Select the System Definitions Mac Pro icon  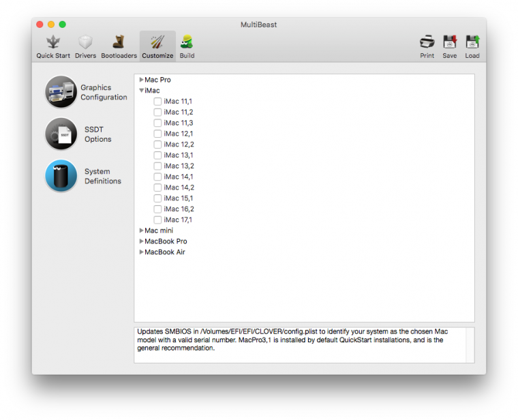coord(61,176)
